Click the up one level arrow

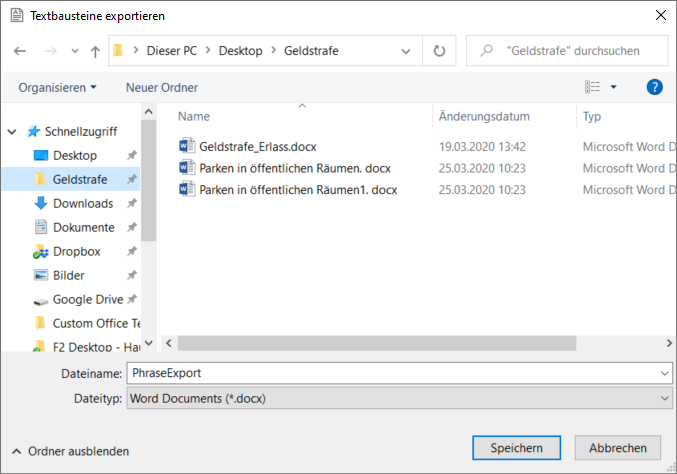click(95, 51)
